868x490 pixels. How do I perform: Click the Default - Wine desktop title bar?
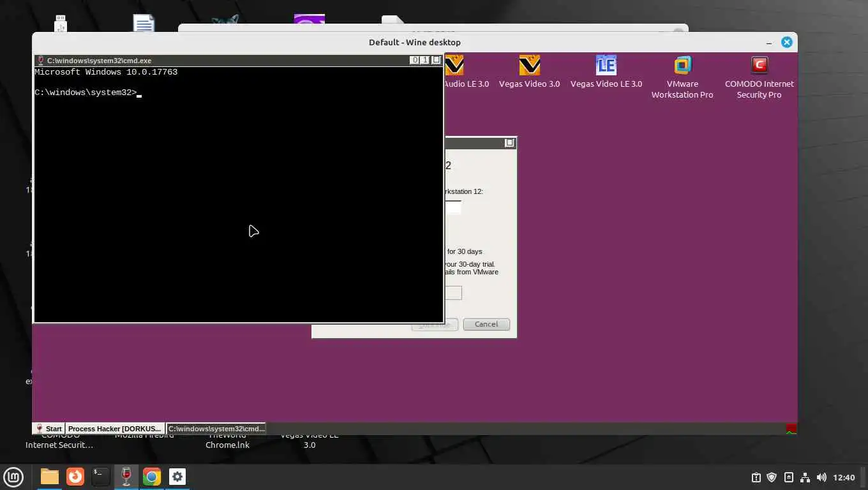[415, 42]
